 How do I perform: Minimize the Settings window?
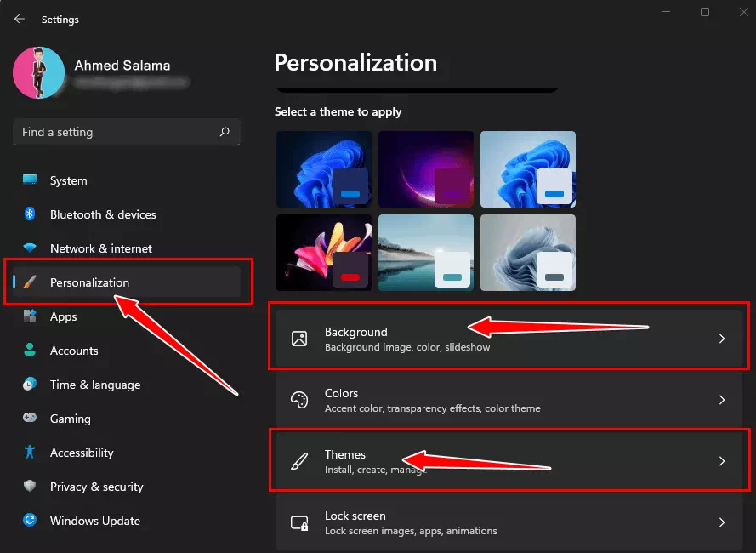pos(666,12)
